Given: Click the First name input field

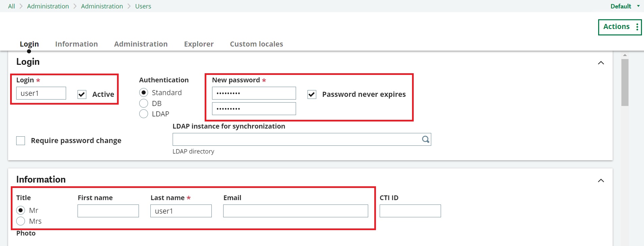Looking at the screenshot, I should 108,211.
